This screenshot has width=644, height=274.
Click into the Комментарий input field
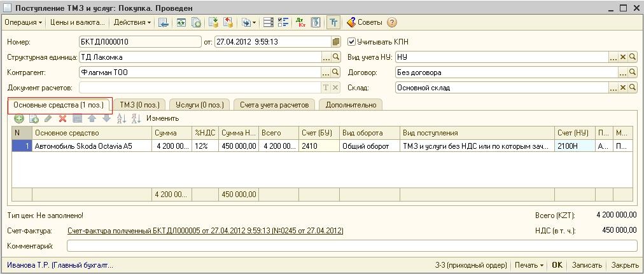coord(351,245)
